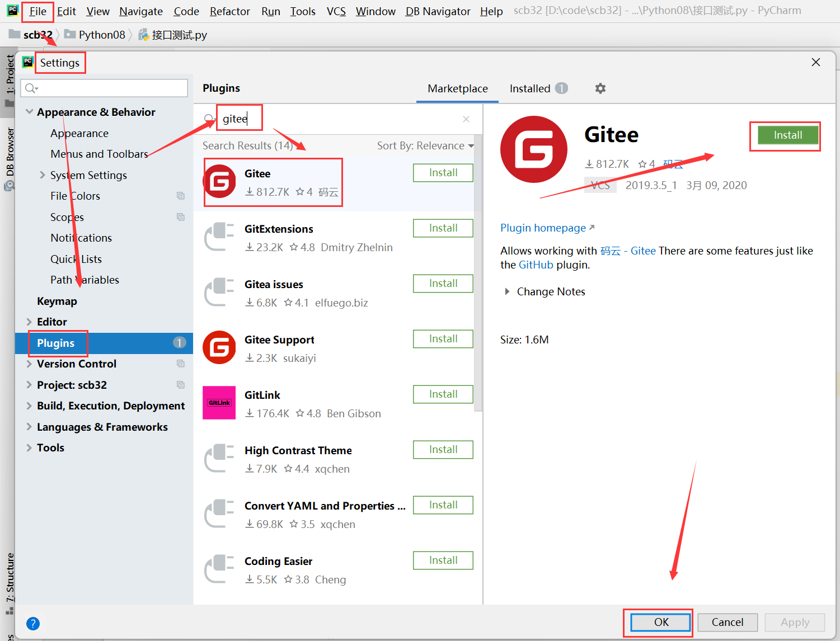Click the plugins settings gear icon

[600, 88]
